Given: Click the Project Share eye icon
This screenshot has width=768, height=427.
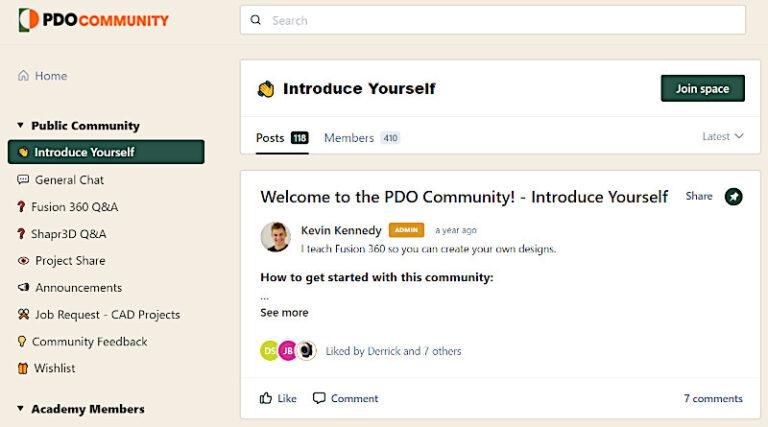Looking at the screenshot, I should click(23, 261).
